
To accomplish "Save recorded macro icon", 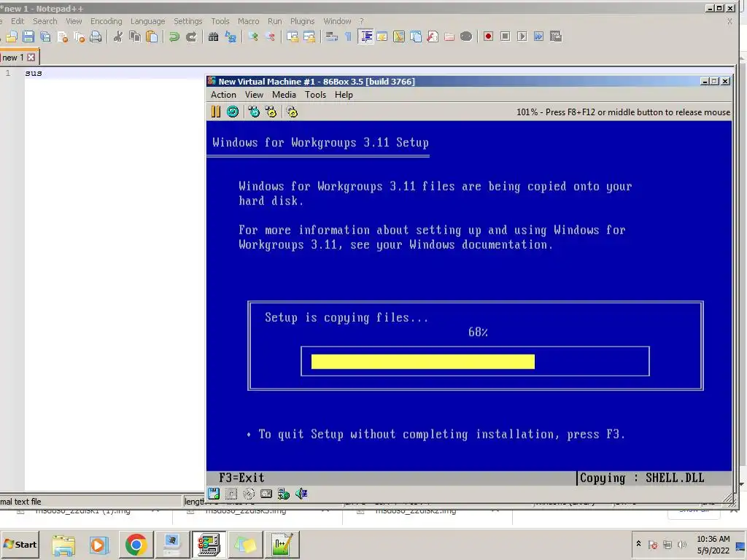I will 555,36.
